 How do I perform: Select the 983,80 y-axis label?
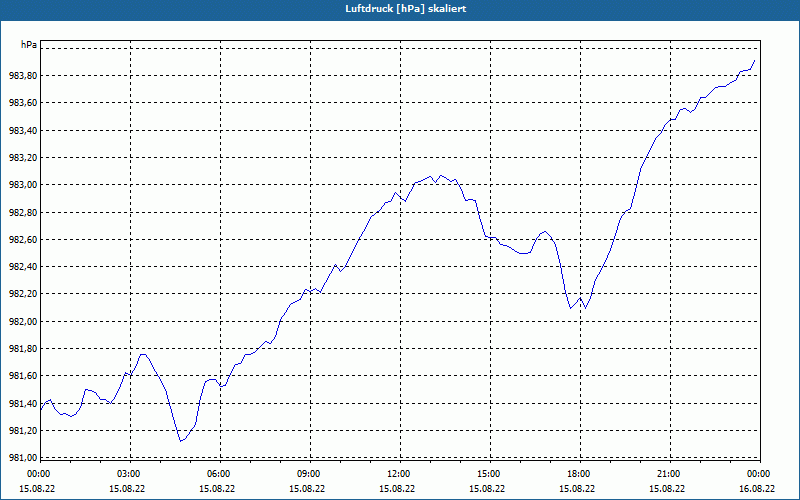click(x=23, y=76)
